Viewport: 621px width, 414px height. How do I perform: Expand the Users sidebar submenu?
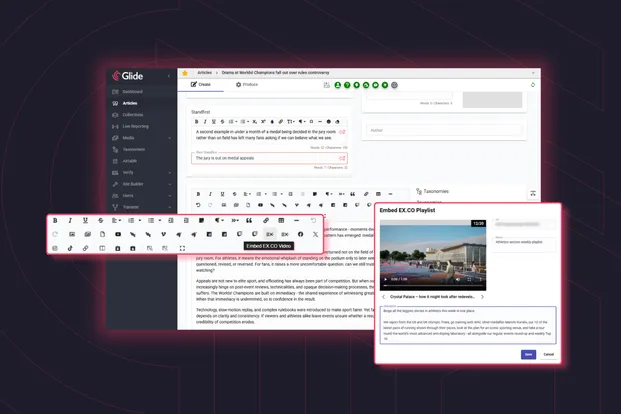170,196
